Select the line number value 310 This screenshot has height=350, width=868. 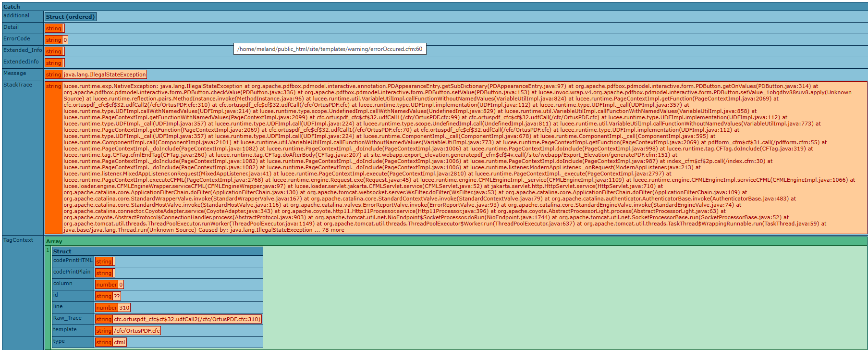pos(124,308)
